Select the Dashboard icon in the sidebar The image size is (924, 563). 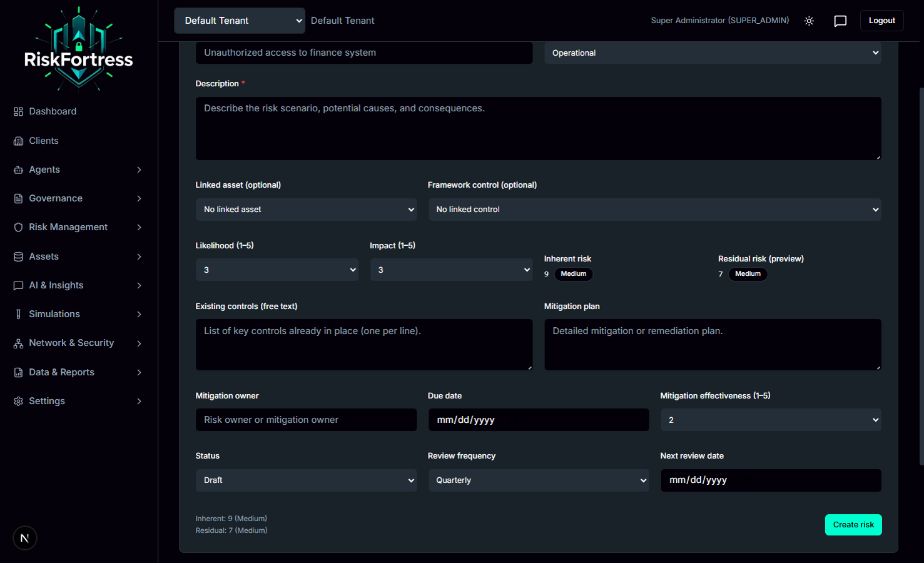click(18, 111)
